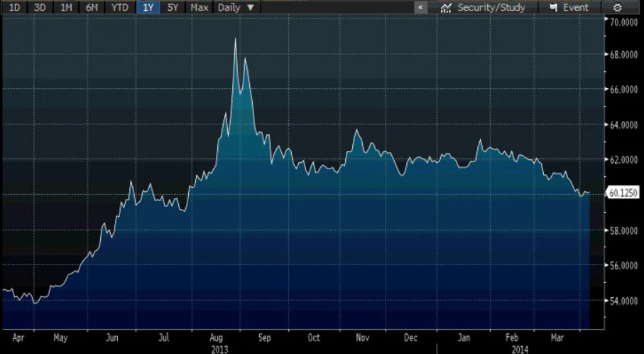Viewport: 644px width, 354px height.
Task: Click the Sep month label
Action: click(x=265, y=338)
